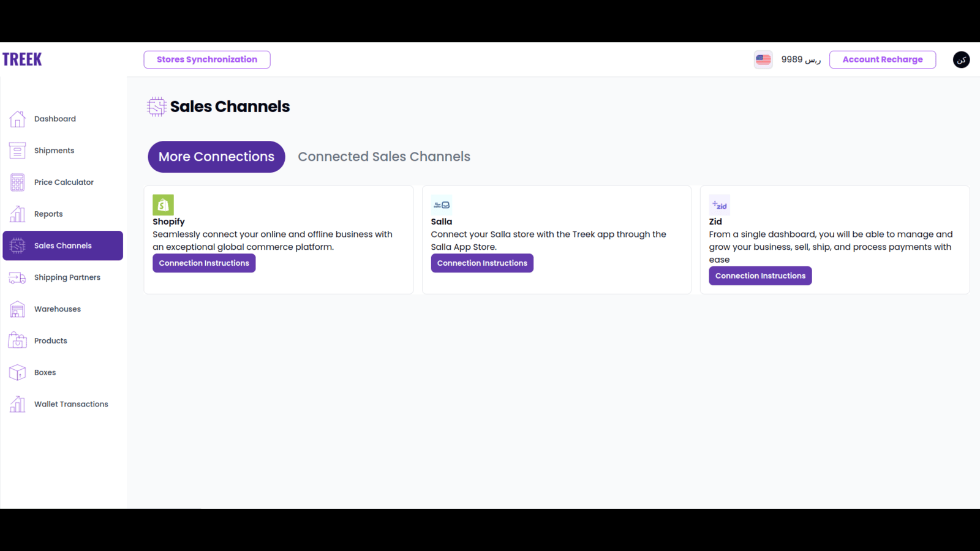Switch to Connected Sales Channels tab

pyautogui.click(x=384, y=157)
